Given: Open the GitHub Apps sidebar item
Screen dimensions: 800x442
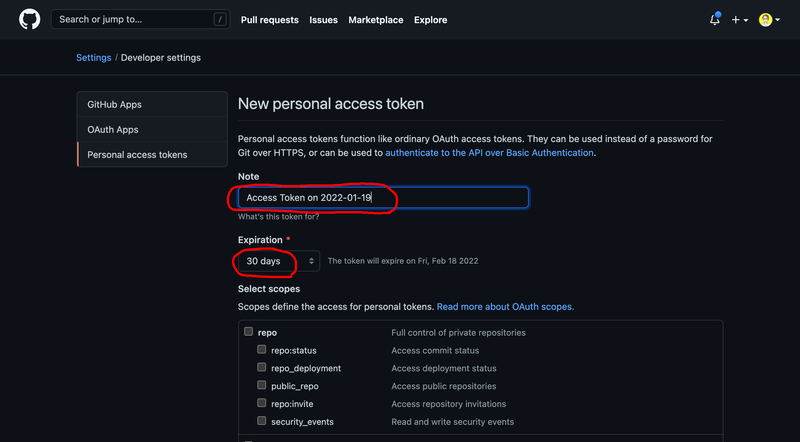Looking at the screenshot, I should (115, 104).
